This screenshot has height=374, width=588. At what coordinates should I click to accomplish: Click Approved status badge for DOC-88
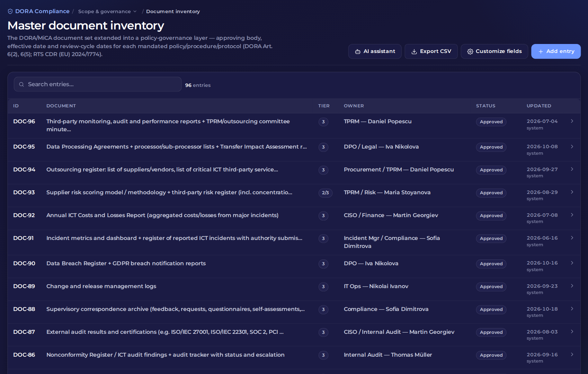point(491,310)
